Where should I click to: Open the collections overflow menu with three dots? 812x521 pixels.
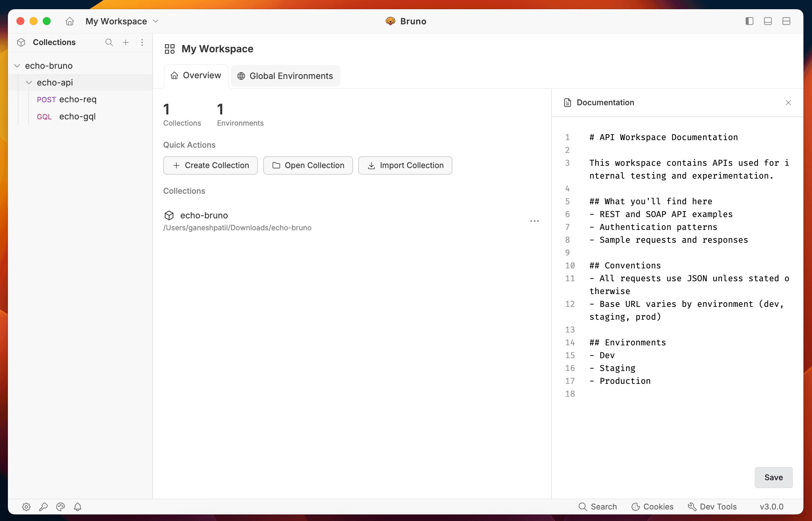click(142, 42)
